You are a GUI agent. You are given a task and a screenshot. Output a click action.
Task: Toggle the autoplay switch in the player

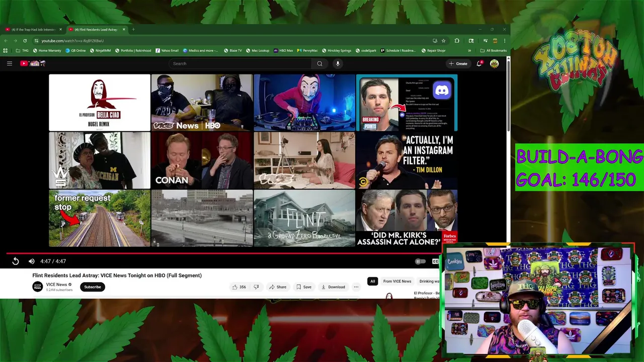[x=420, y=261]
